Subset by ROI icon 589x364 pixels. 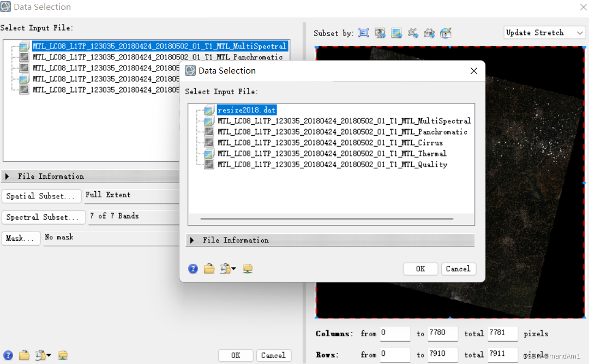[429, 33]
